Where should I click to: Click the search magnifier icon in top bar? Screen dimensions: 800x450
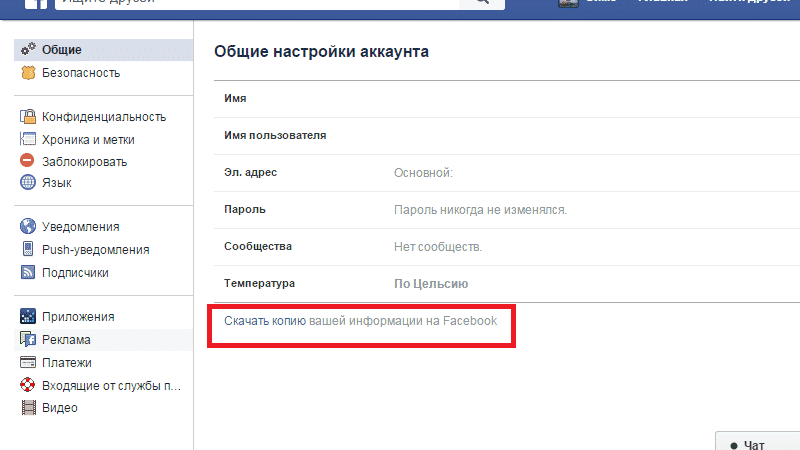coord(482,2)
